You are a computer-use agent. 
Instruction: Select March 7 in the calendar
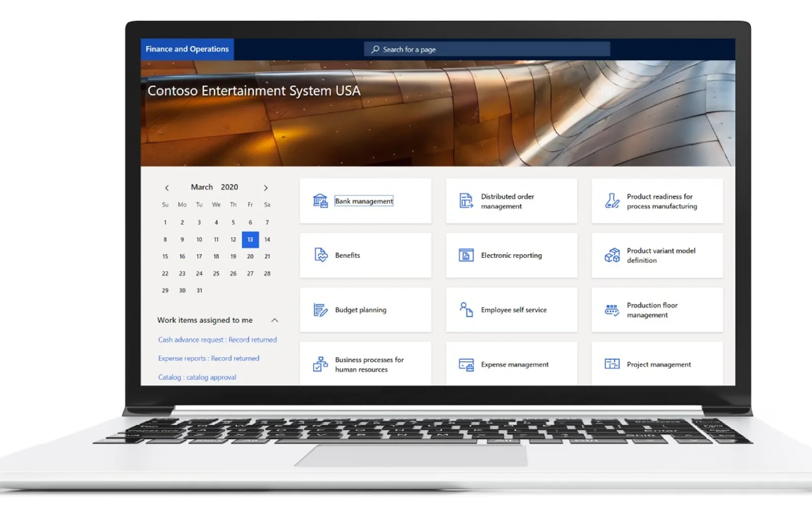[267, 223]
